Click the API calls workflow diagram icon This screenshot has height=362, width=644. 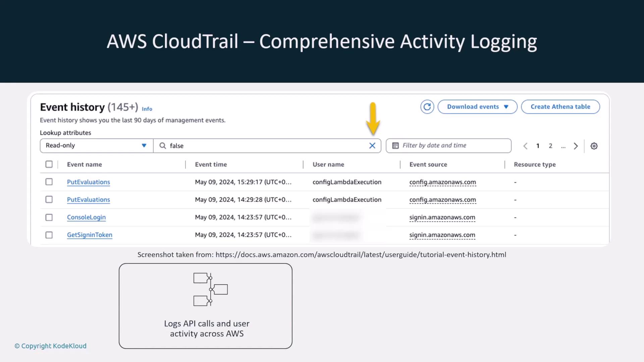pyautogui.click(x=210, y=289)
